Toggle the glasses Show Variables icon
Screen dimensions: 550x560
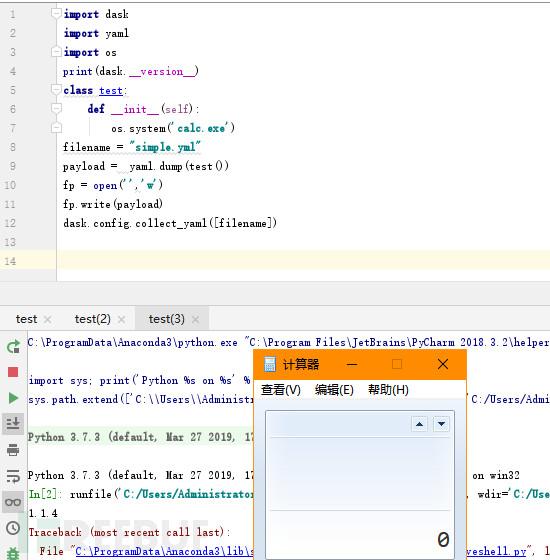(x=13, y=502)
